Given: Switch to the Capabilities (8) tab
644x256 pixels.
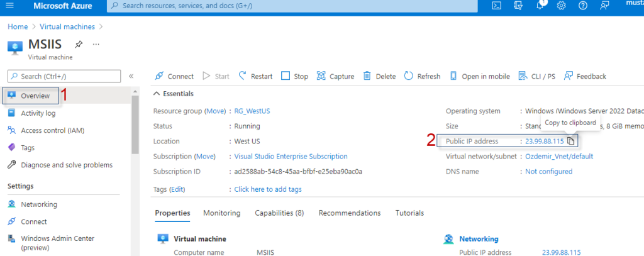Looking at the screenshot, I should tap(279, 213).
